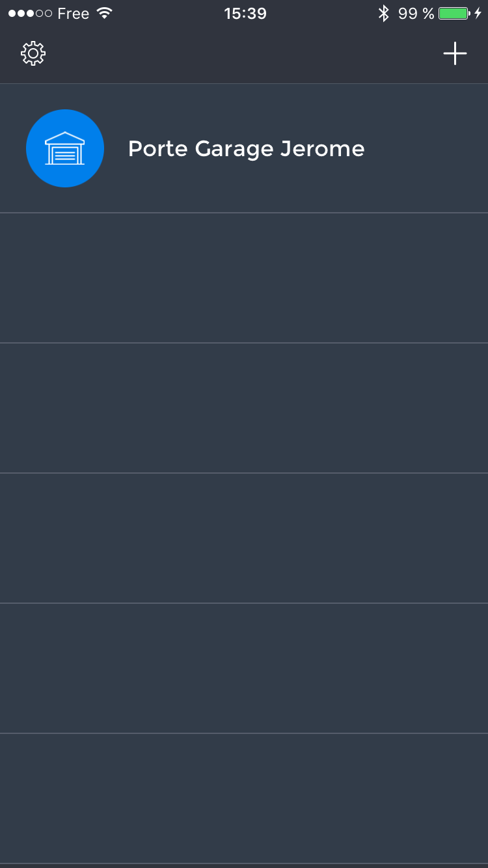Tap the plus icon to add a device
The width and height of the screenshot is (488, 868).
455,53
